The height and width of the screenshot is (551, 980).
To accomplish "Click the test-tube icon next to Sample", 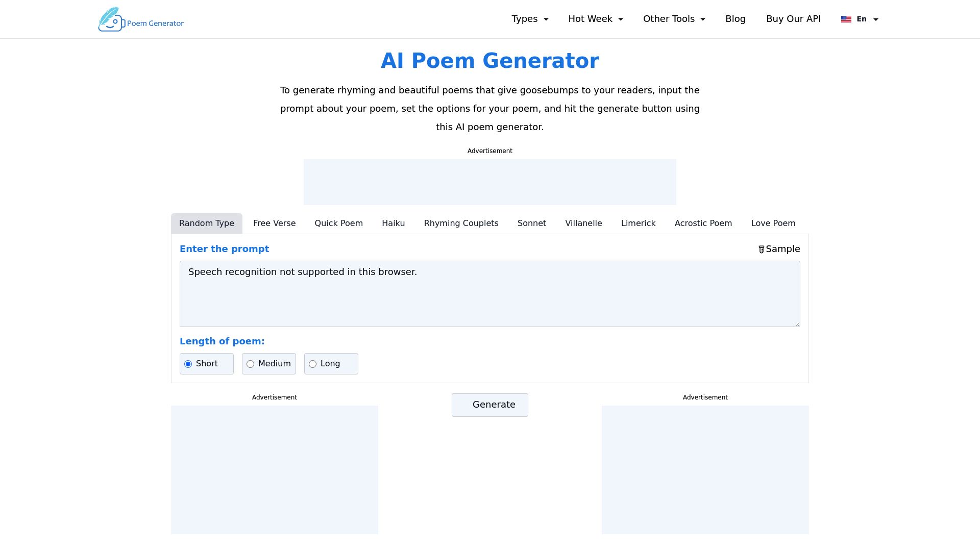I will pyautogui.click(x=762, y=249).
